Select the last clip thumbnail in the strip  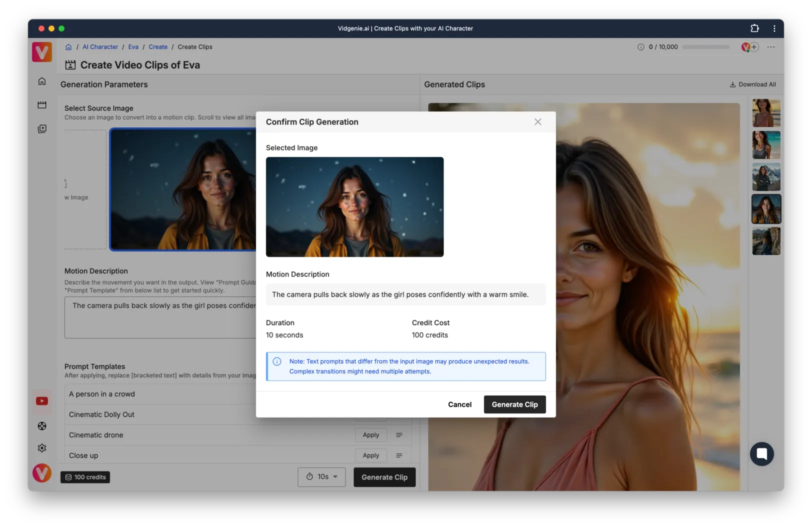click(766, 241)
